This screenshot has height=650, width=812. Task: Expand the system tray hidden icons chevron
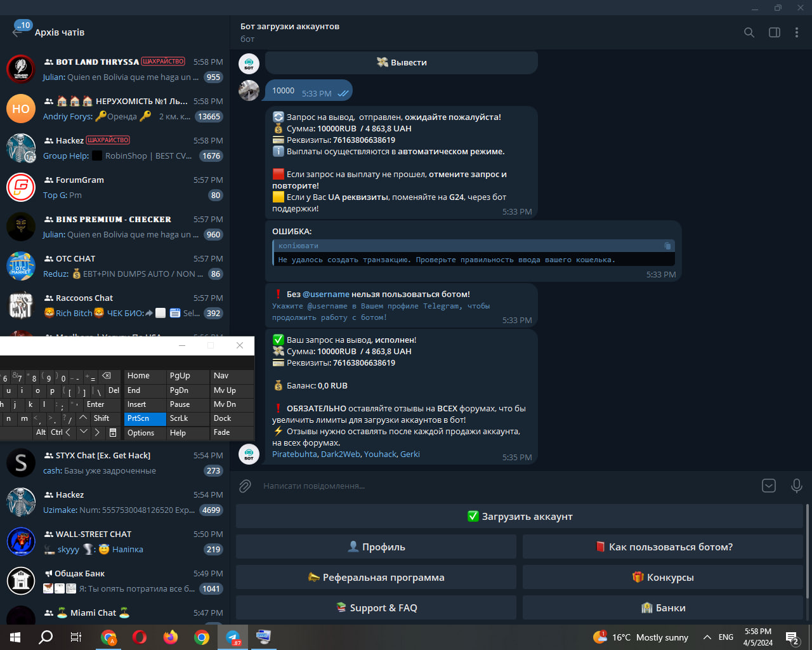pyautogui.click(x=707, y=637)
